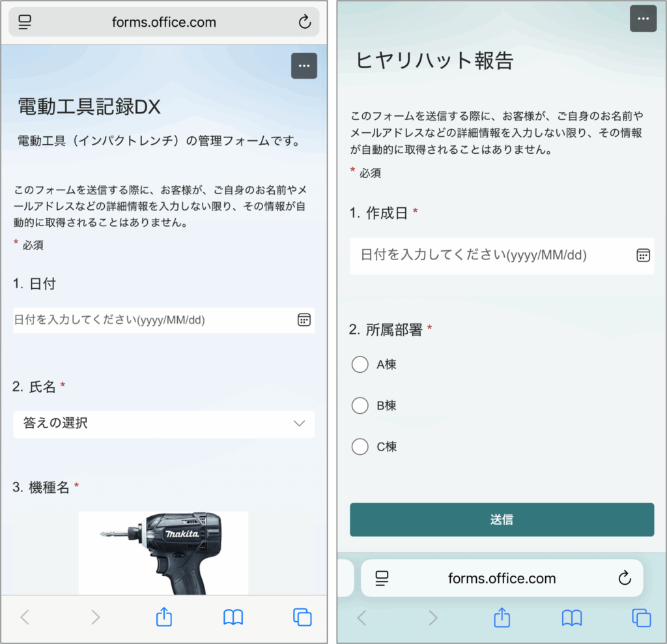667x644 pixels.
Task: Open the more options button on 電動工具記録DX
Action: click(x=304, y=66)
